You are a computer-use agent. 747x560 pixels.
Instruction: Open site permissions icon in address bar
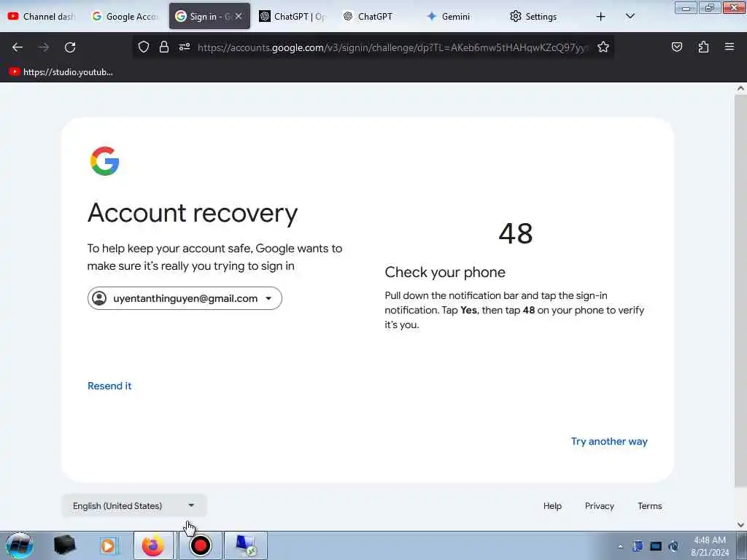click(x=185, y=47)
